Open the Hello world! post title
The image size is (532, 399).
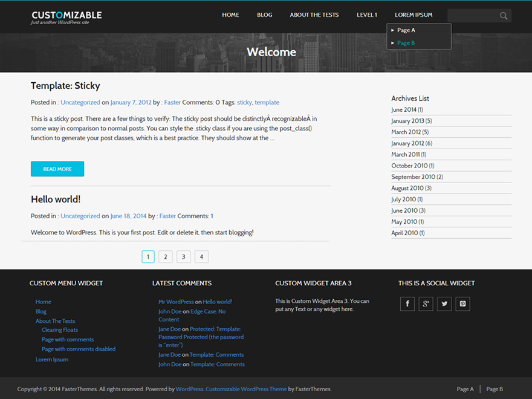tap(56, 199)
